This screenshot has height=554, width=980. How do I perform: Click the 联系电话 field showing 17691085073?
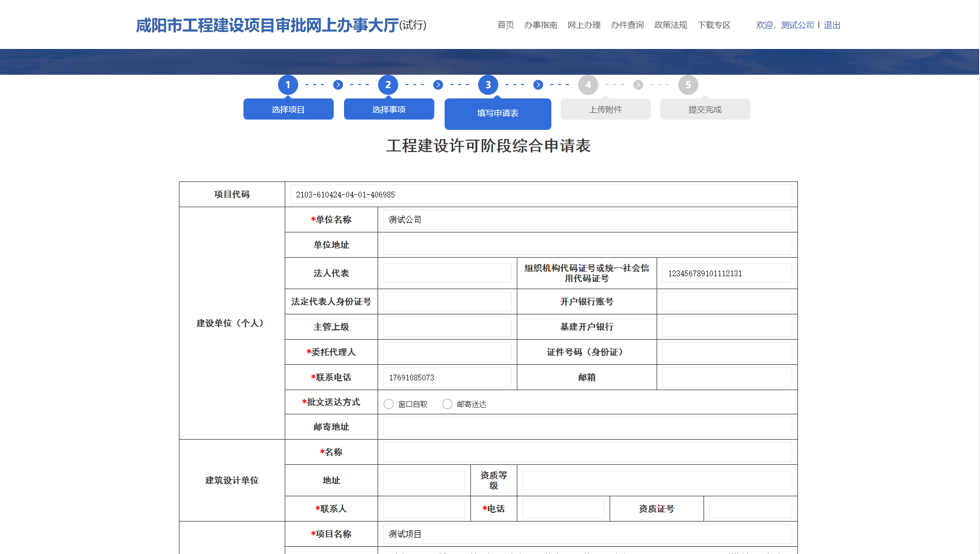click(x=447, y=377)
